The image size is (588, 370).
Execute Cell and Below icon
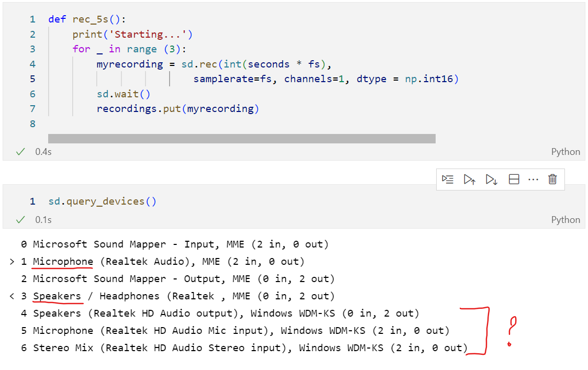(x=492, y=180)
